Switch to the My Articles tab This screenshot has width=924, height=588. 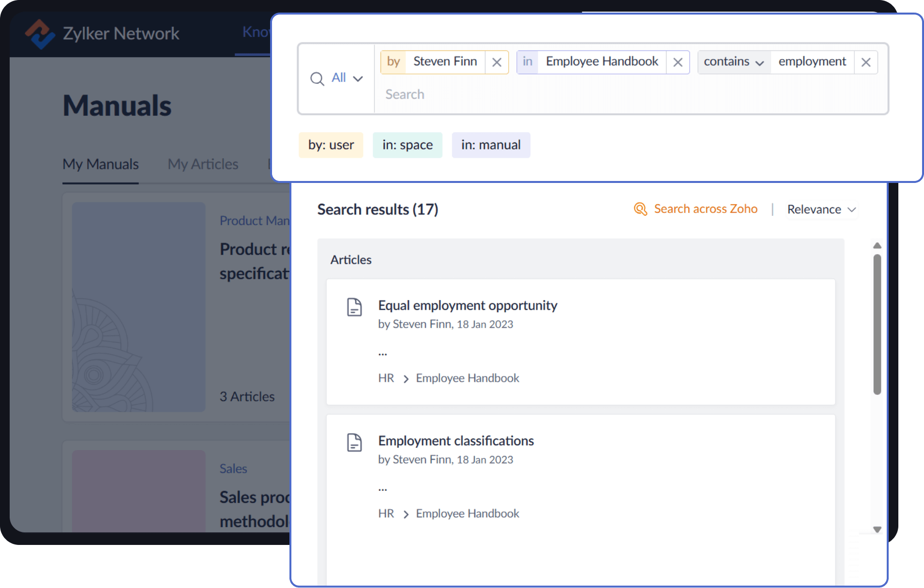[202, 164]
